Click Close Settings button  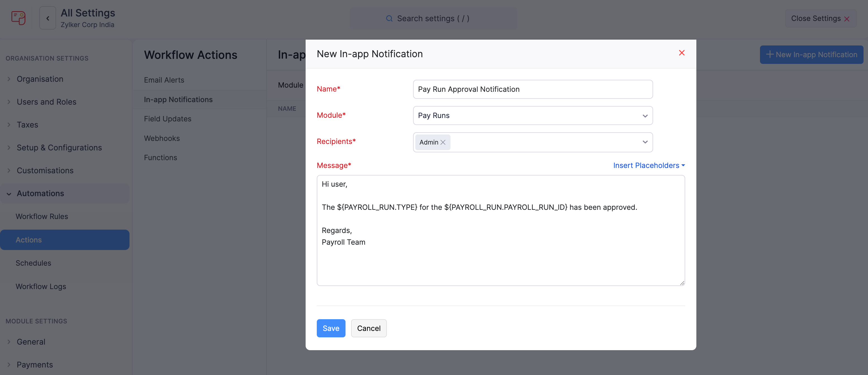(x=820, y=18)
